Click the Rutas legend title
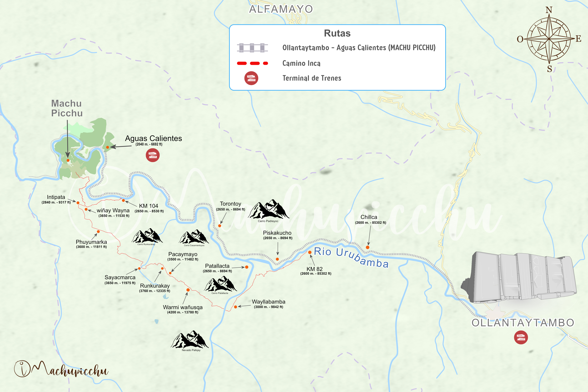Viewport: 588px width, 392px height. point(337,33)
